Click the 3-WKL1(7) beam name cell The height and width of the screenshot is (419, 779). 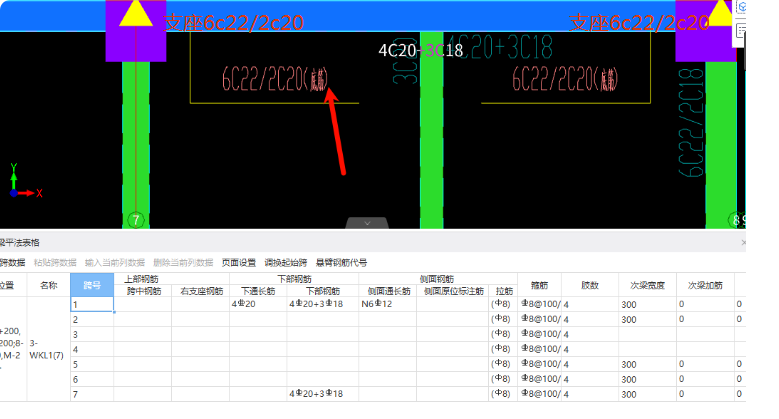coord(49,349)
